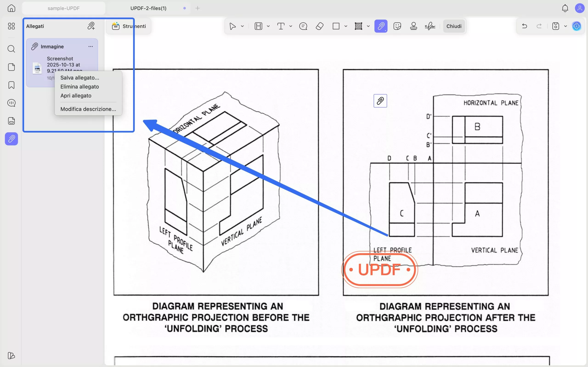Expand the text tool dropdown arrow
The image size is (588, 367).
pyautogui.click(x=291, y=26)
